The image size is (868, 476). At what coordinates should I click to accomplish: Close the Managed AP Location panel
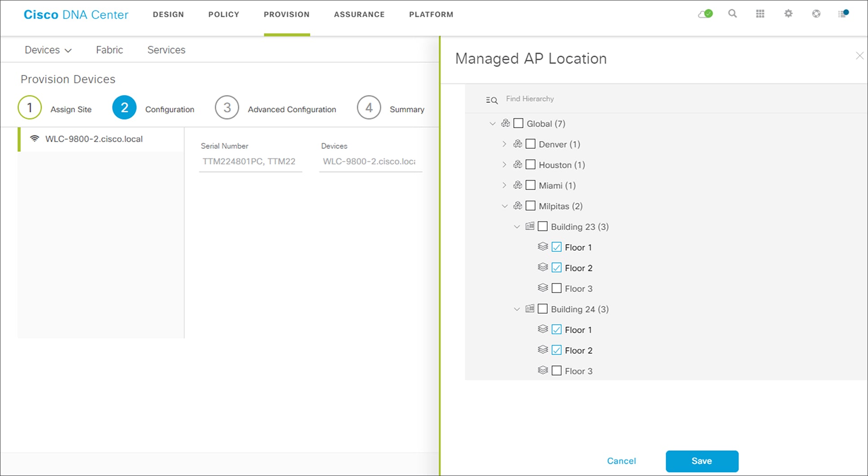pos(859,56)
